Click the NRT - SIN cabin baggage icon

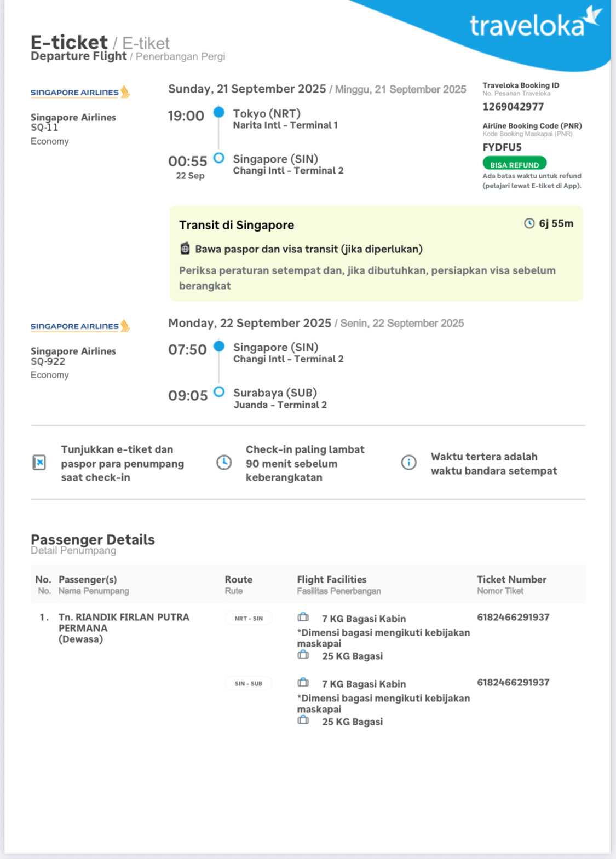point(303,618)
